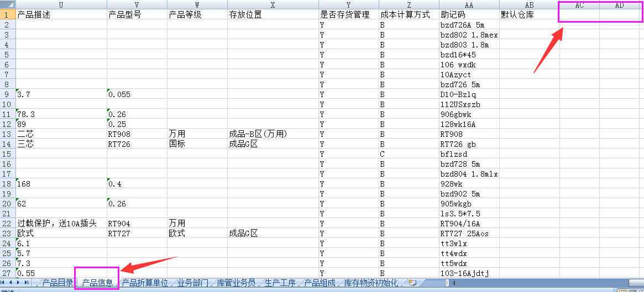Click next sheet navigation arrow
Viewport: 644px width, 292px height.
point(19,283)
